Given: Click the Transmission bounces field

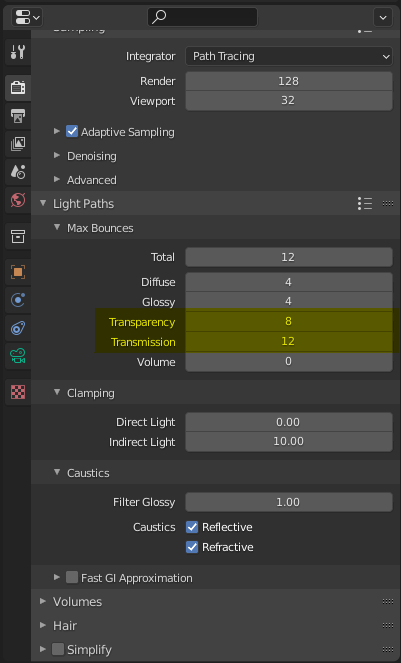Looking at the screenshot, I should 289,342.
